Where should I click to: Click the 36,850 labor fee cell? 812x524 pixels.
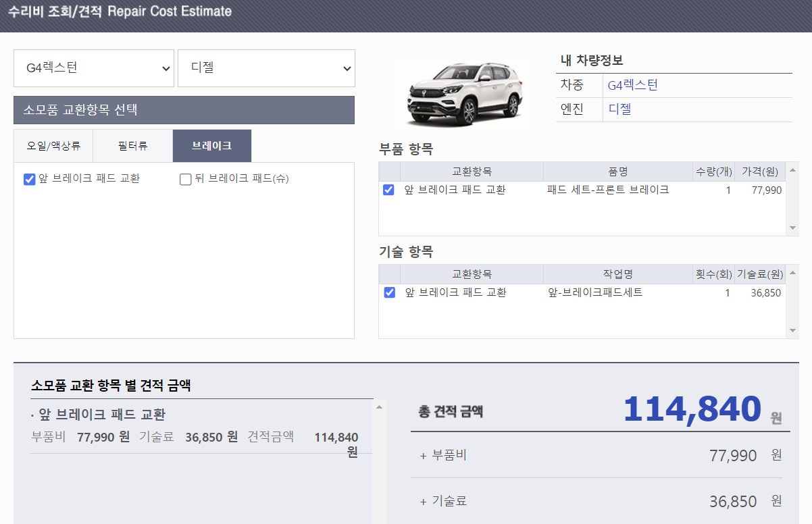click(x=766, y=294)
